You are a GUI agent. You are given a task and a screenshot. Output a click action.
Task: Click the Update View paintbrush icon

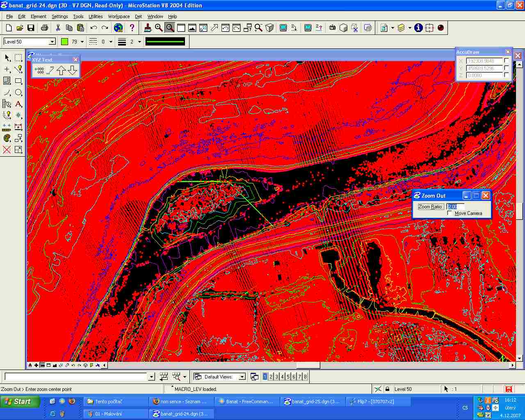point(148,28)
